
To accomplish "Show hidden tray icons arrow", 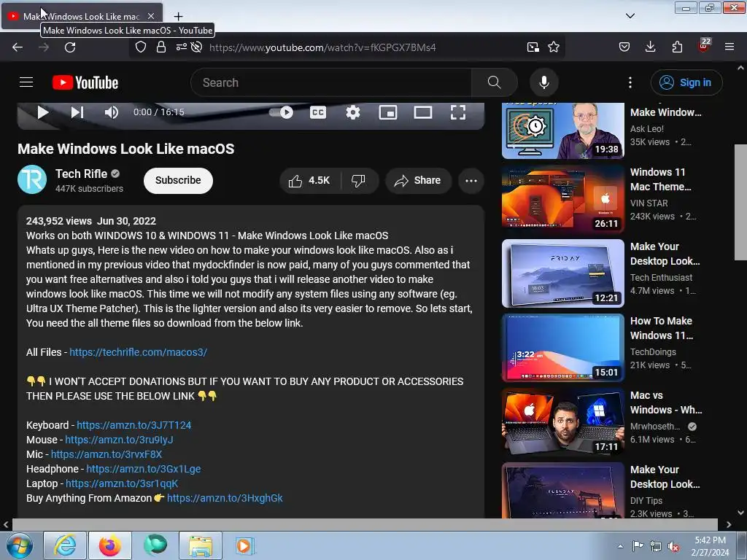I will tap(620, 546).
